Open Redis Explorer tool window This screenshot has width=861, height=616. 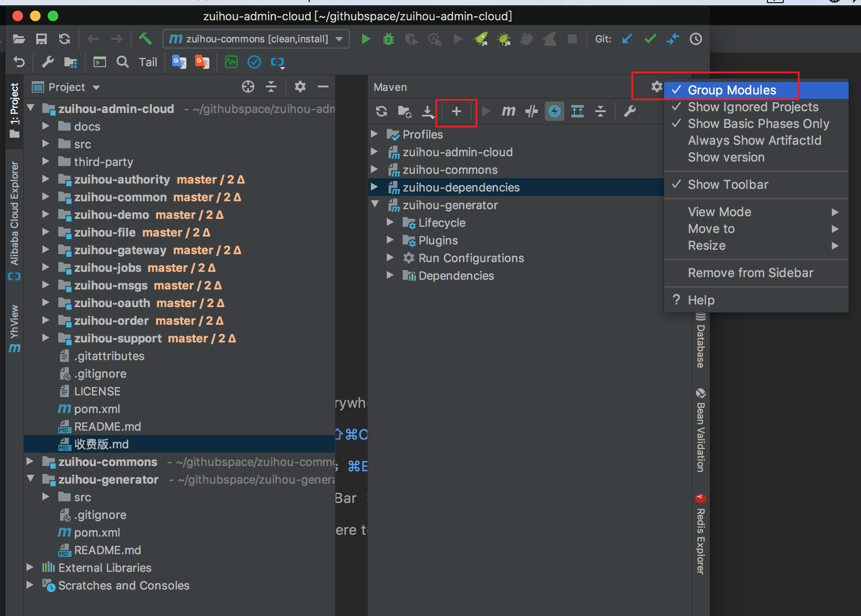pyautogui.click(x=701, y=534)
